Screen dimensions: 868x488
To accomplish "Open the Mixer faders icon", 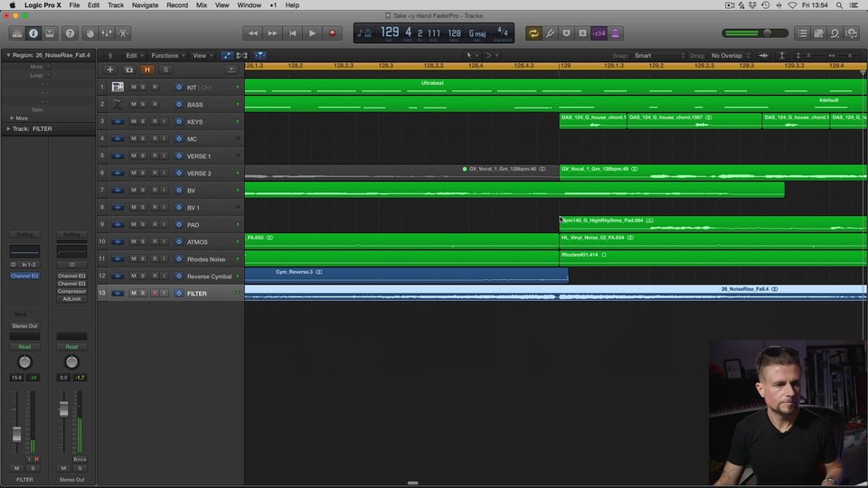I will click(x=107, y=33).
